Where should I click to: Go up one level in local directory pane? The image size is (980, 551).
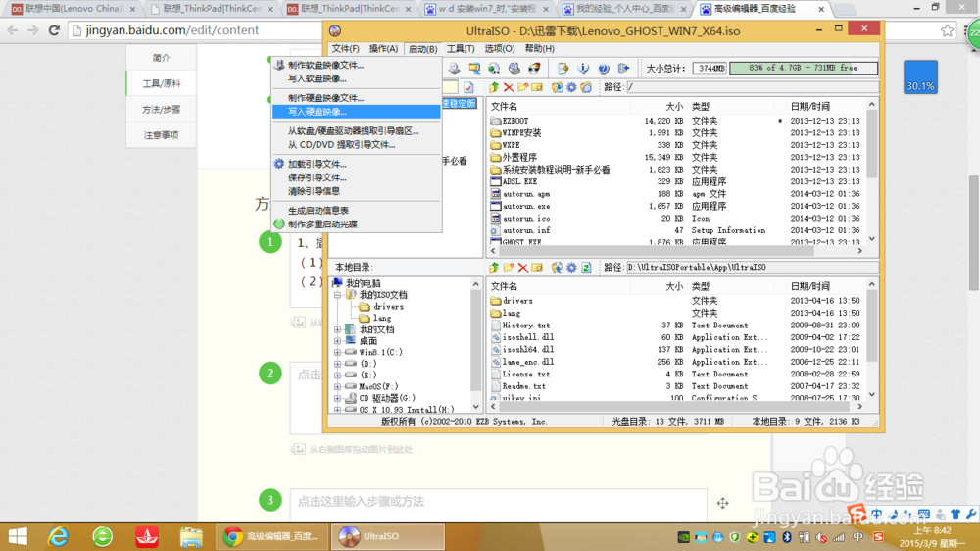pos(494,267)
